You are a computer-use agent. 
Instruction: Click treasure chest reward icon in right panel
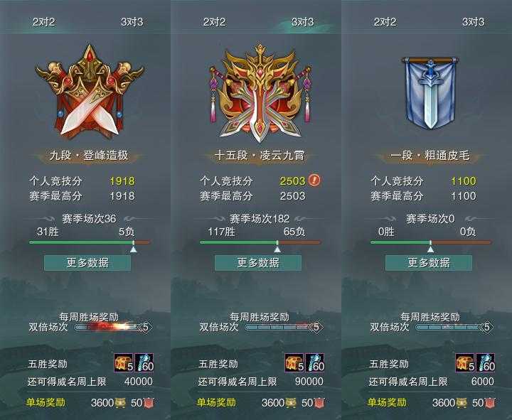coord(465,363)
